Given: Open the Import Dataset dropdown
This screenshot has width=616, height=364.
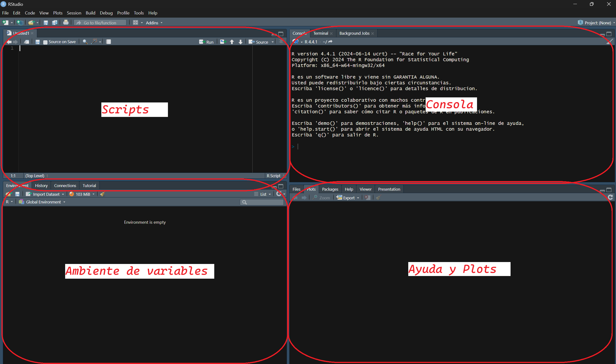Looking at the screenshot, I should tap(45, 194).
